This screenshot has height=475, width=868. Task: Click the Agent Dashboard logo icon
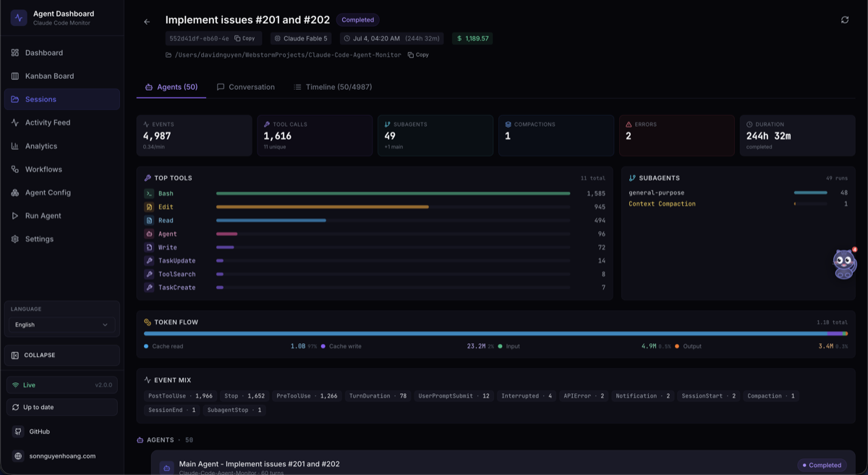pyautogui.click(x=19, y=18)
